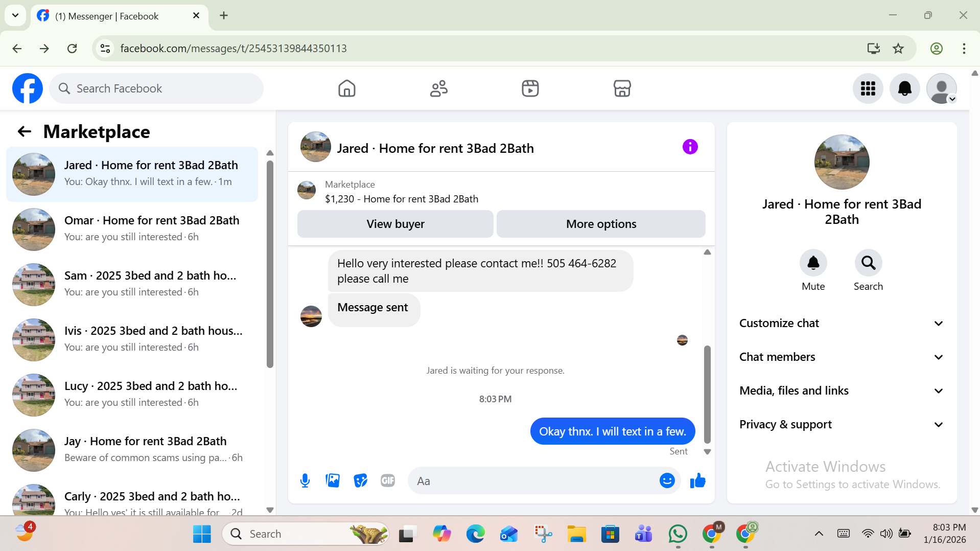
Task: Click message with phone number 505 464-6282
Action: pyautogui.click(x=480, y=271)
